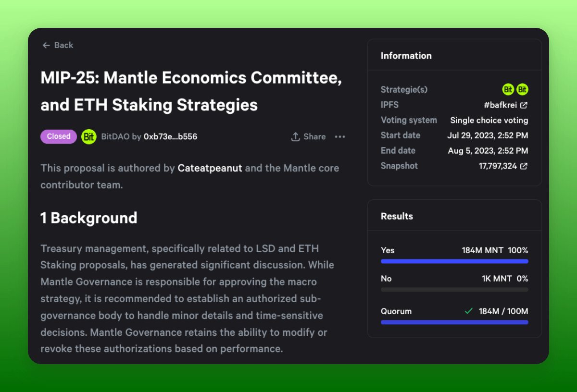
Task: Open the three-dot more options menu
Action: (340, 137)
